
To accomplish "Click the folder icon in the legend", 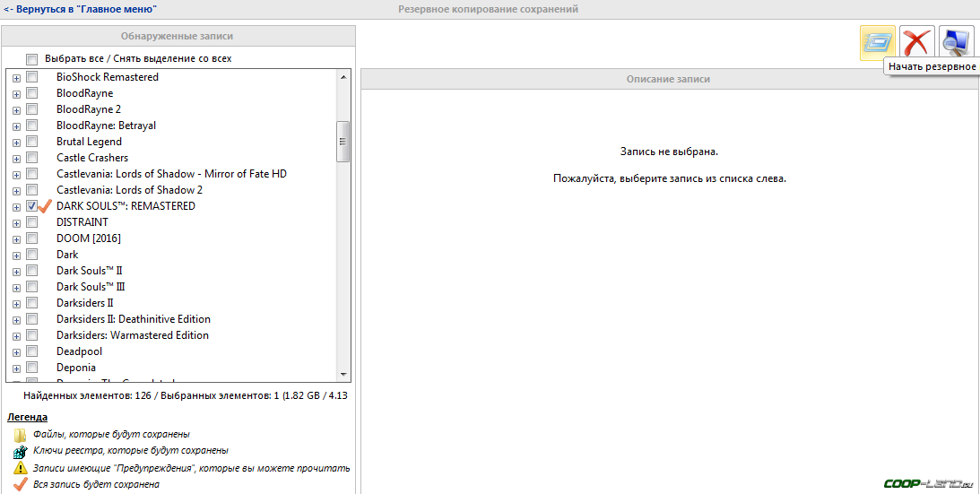I will click(20, 435).
